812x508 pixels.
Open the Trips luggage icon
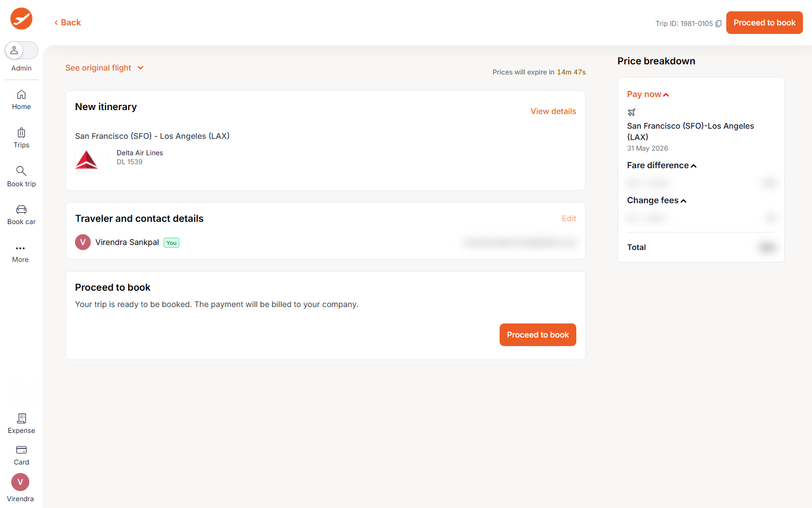[x=21, y=133]
